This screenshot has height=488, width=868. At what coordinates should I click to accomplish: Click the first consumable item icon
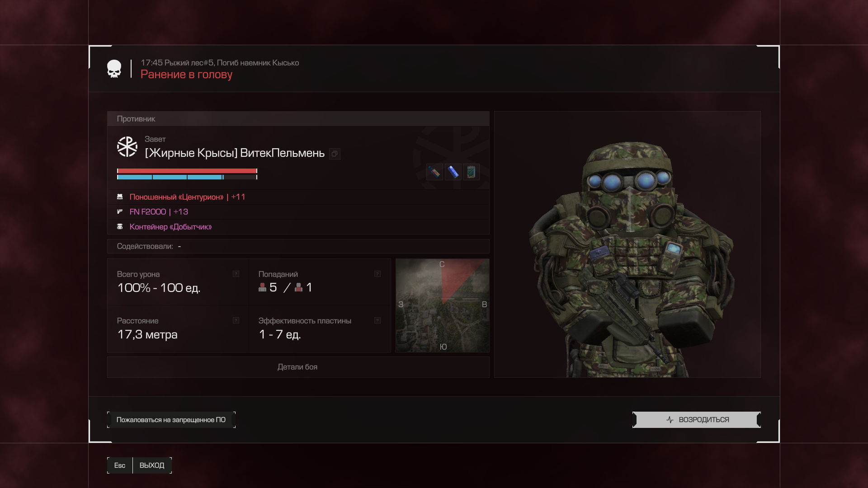pos(434,172)
